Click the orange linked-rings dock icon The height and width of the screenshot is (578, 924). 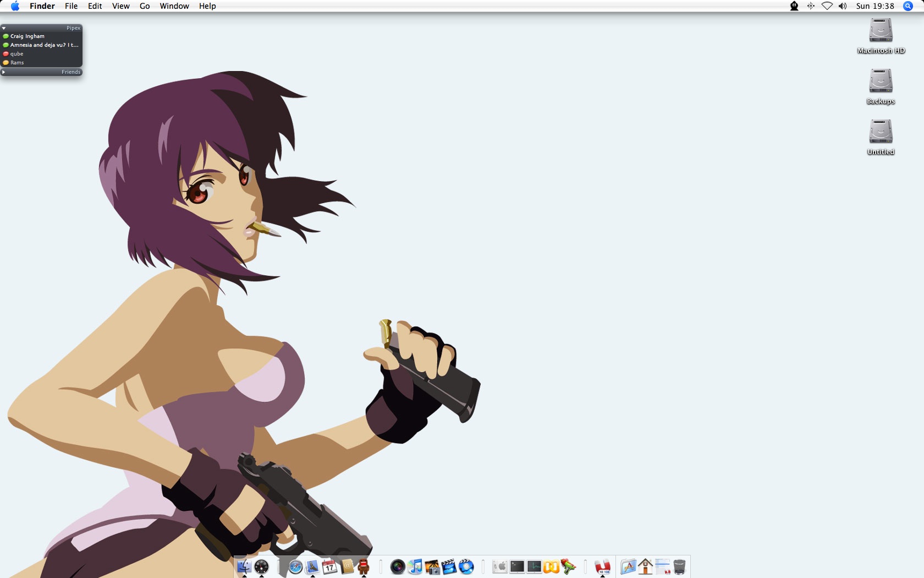click(x=551, y=566)
